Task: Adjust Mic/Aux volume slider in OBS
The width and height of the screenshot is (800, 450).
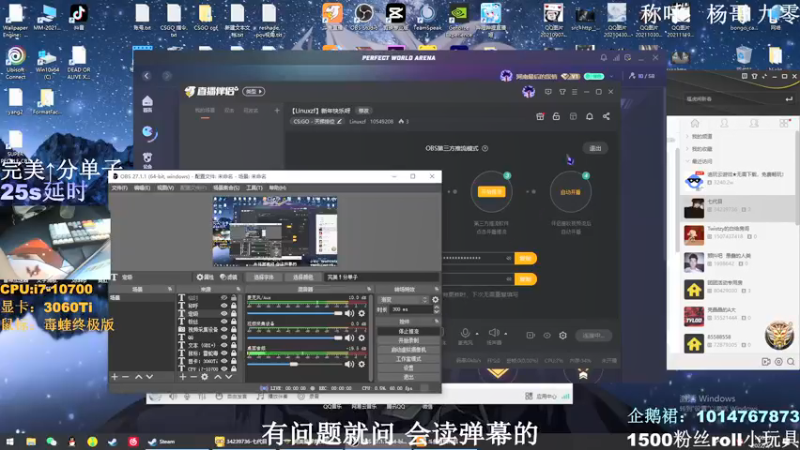Action: [x=295, y=313]
